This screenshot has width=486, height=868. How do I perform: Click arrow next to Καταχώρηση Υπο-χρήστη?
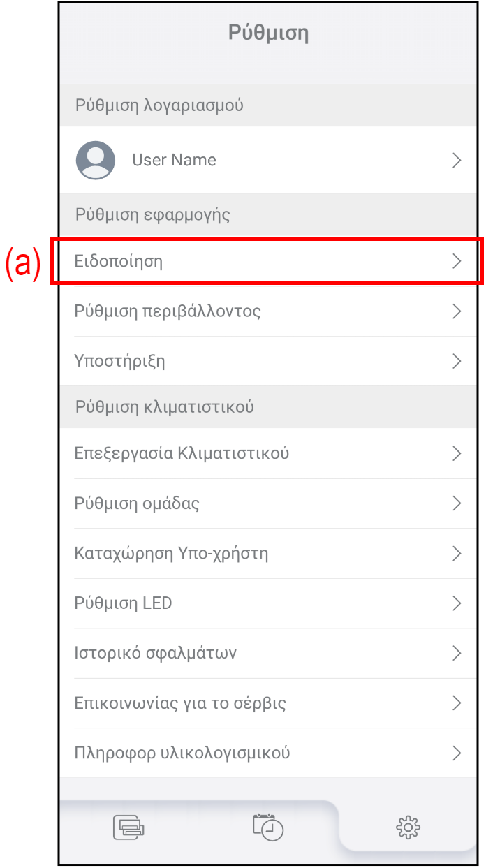click(x=457, y=554)
